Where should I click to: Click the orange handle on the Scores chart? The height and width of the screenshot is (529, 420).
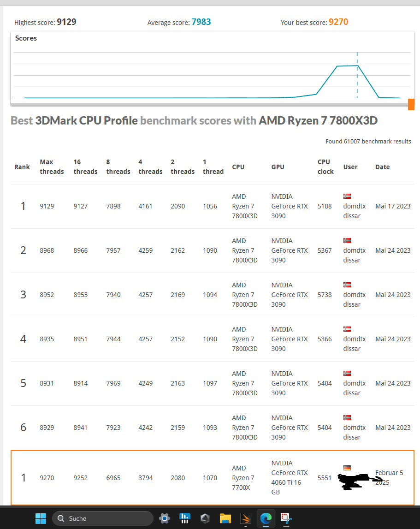pos(411,104)
